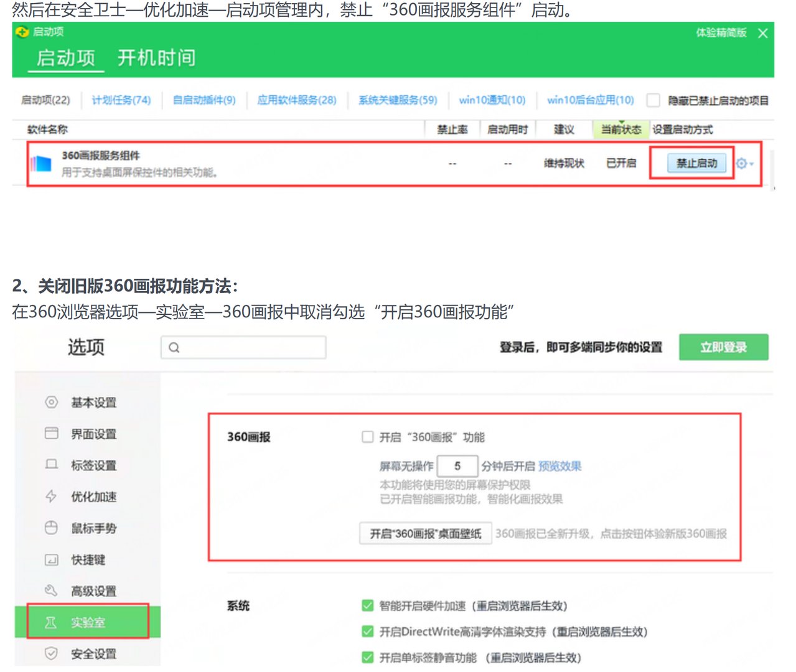Select the 优化加速 lightning icon
This screenshot has height=672, width=796.
tap(52, 497)
